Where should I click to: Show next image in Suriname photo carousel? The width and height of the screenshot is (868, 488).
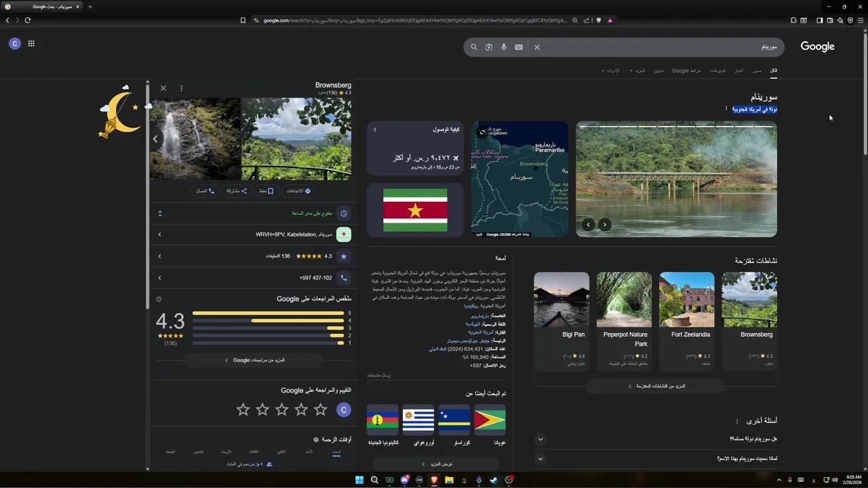coord(589,225)
